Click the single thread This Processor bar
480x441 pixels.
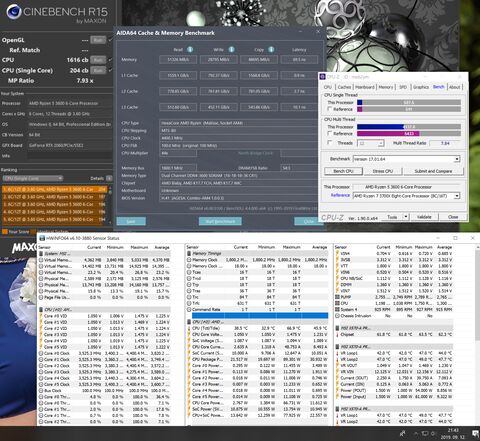pyautogui.click(x=409, y=102)
